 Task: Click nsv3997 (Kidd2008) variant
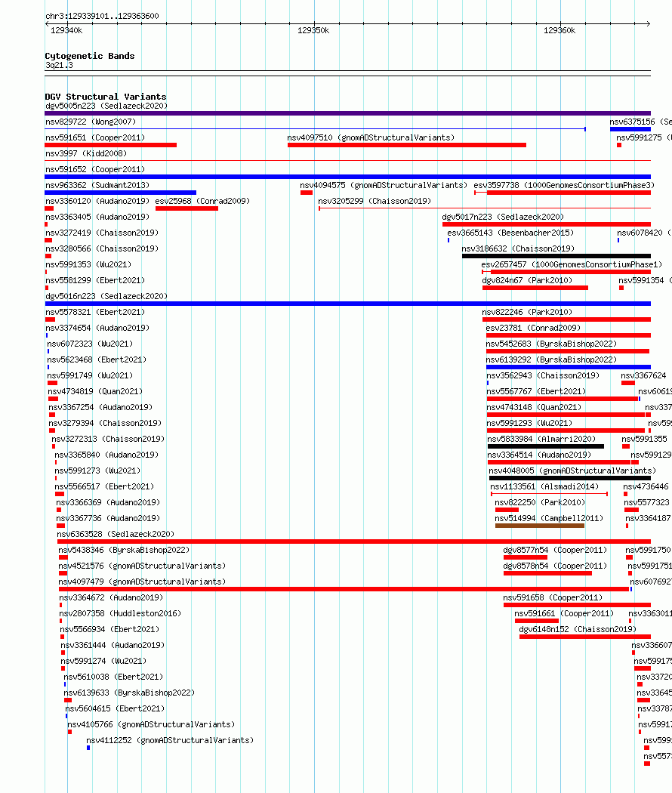pyautogui.click(x=86, y=153)
